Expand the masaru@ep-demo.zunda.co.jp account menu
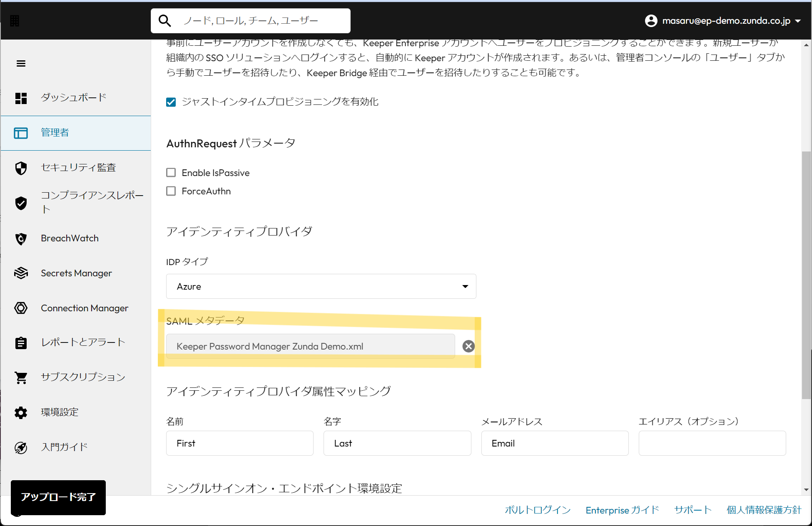This screenshot has height=526, width=812. [x=723, y=21]
